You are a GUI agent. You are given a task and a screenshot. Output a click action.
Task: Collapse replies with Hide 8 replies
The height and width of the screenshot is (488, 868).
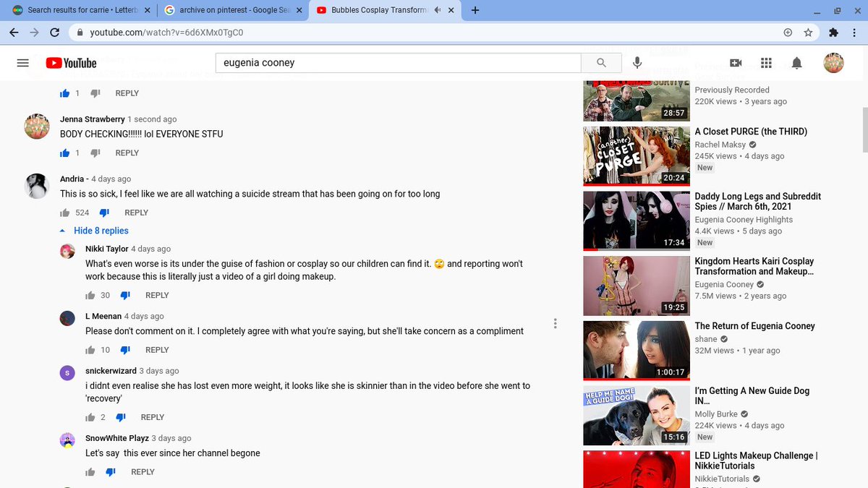click(x=95, y=231)
